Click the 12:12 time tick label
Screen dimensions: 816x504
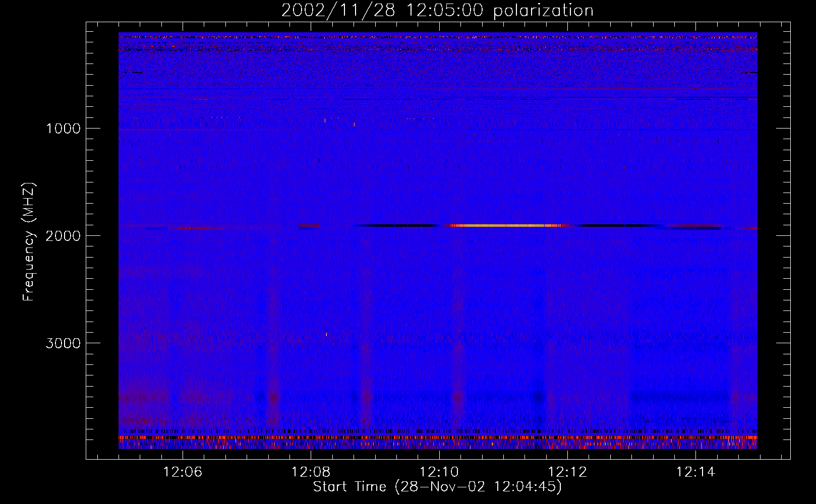(567, 472)
